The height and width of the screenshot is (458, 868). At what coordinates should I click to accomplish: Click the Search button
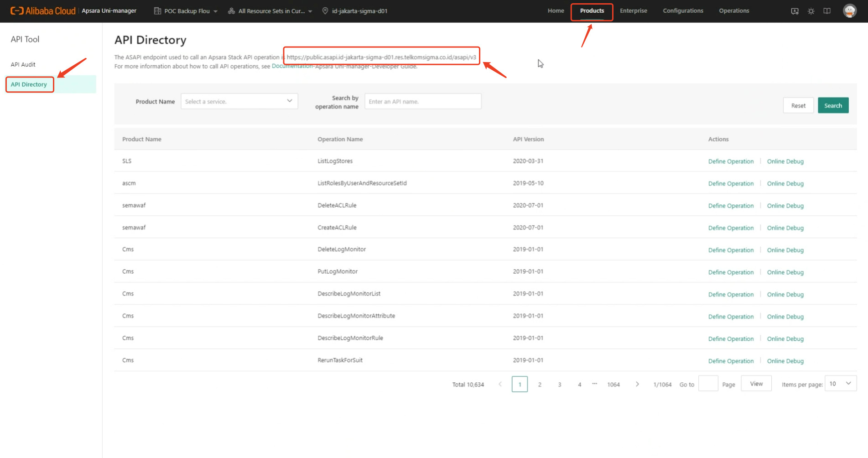[x=833, y=105]
